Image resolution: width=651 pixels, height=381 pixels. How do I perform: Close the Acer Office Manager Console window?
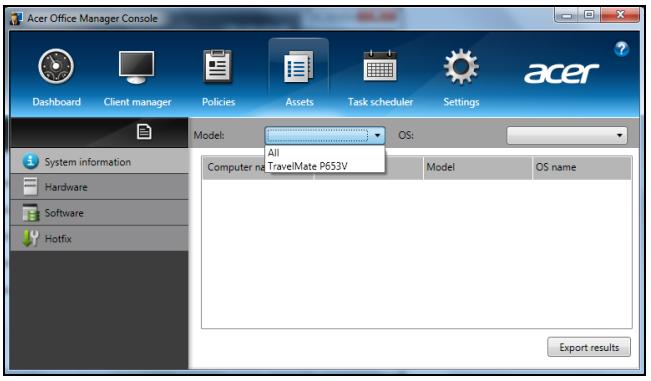pyautogui.click(x=620, y=15)
